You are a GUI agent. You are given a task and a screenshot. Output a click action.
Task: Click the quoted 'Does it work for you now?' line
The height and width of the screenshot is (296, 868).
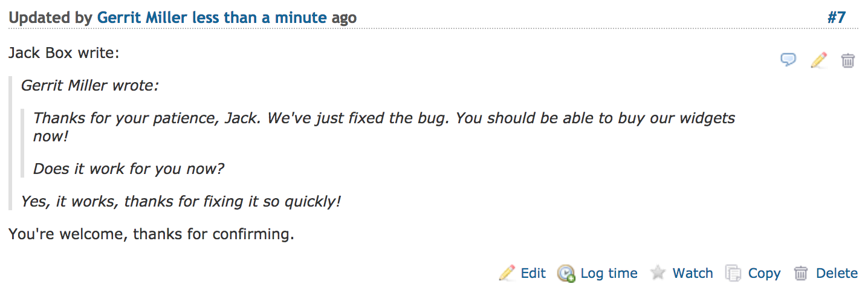[x=129, y=169]
